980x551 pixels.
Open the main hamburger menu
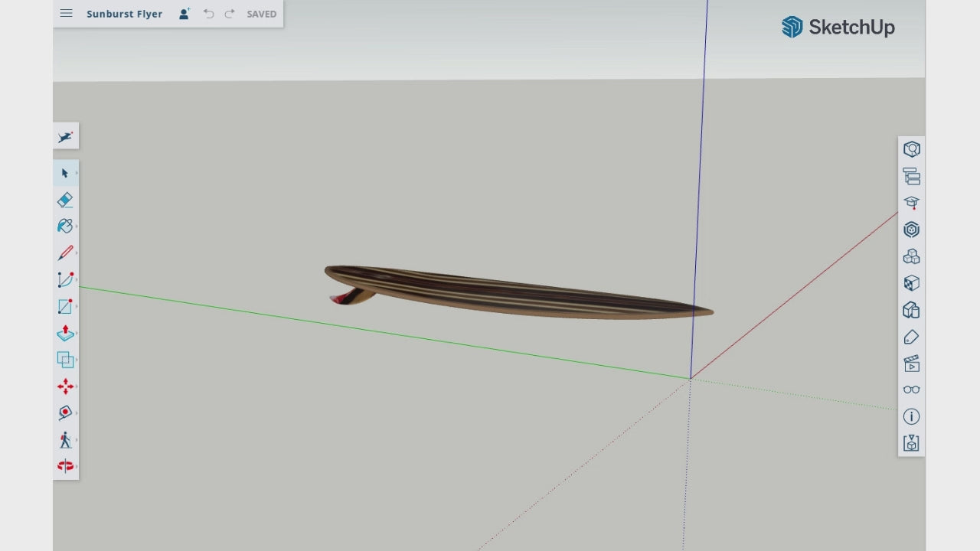click(x=66, y=13)
